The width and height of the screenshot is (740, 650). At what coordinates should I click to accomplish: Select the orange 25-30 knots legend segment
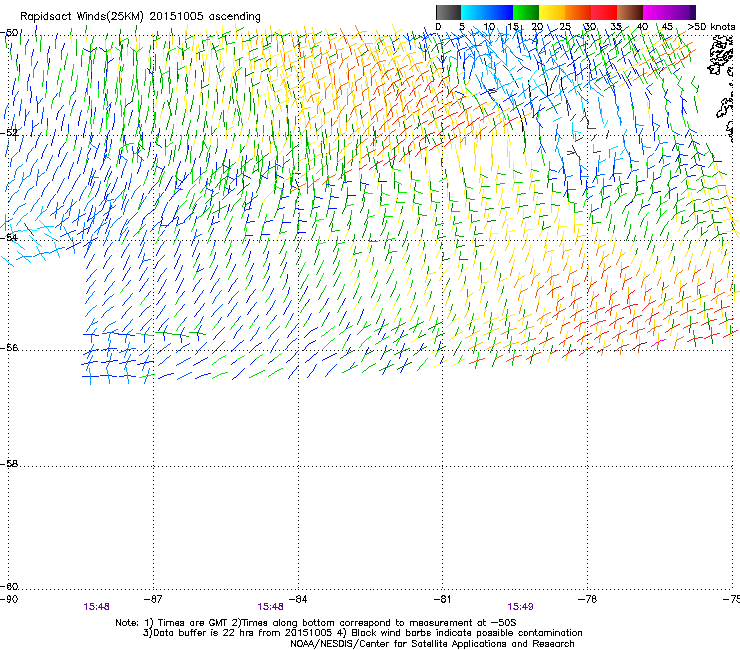click(578, 12)
